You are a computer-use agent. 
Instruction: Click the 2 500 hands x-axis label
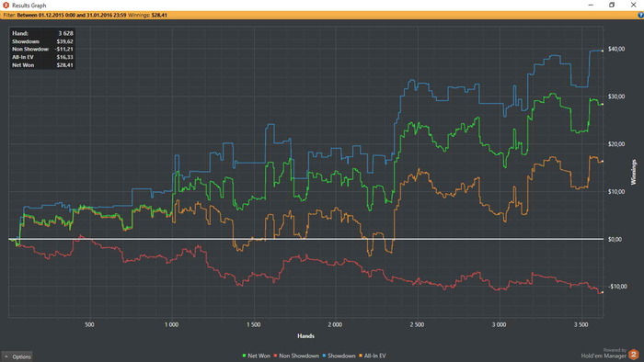tap(417, 324)
